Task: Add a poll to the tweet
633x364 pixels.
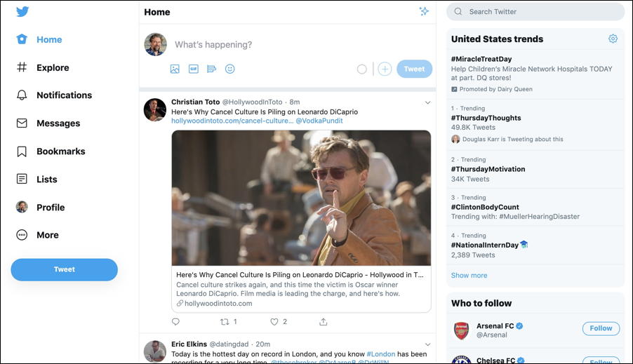Action: pos(211,69)
